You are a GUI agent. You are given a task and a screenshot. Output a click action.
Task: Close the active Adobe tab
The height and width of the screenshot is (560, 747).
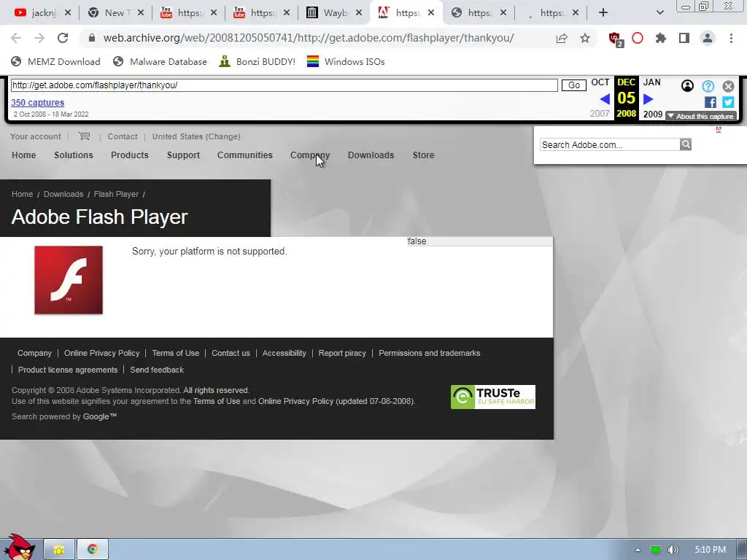[430, 13]
